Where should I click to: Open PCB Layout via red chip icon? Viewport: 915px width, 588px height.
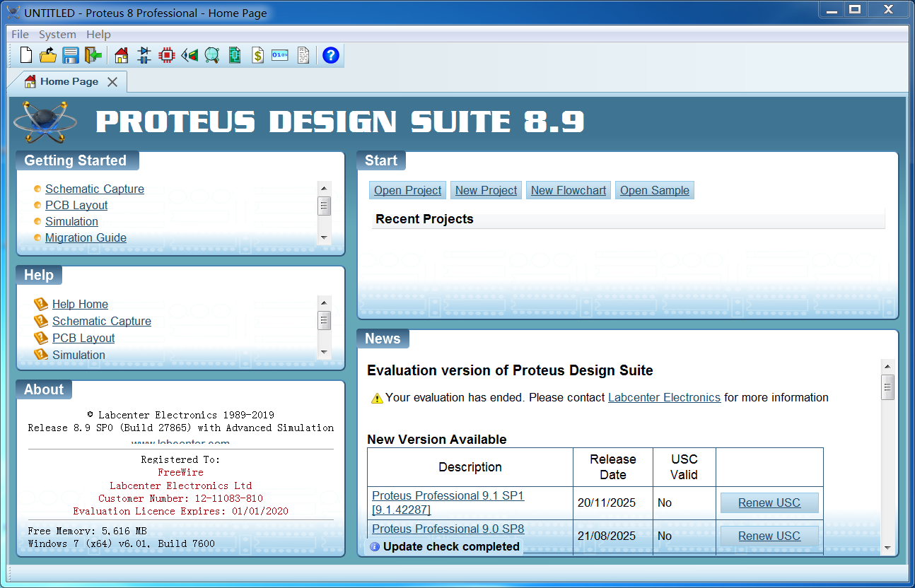click(x=167, y=55)
